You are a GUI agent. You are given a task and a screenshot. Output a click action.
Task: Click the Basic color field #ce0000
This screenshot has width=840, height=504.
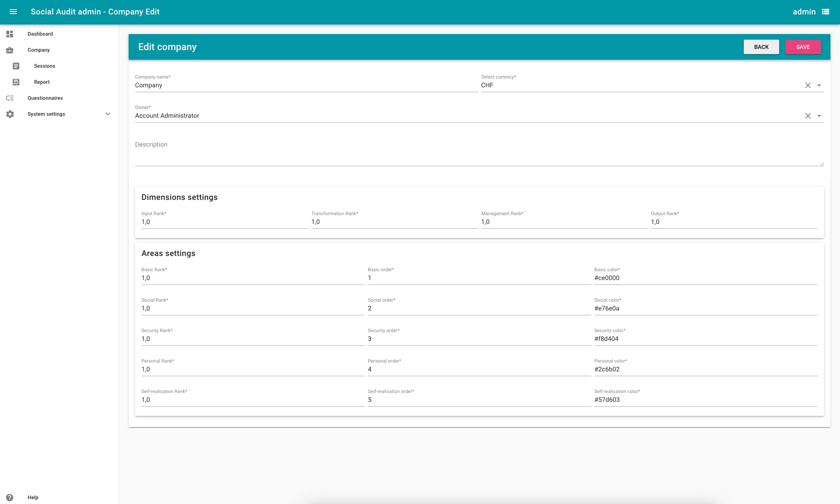coord(705,278)
